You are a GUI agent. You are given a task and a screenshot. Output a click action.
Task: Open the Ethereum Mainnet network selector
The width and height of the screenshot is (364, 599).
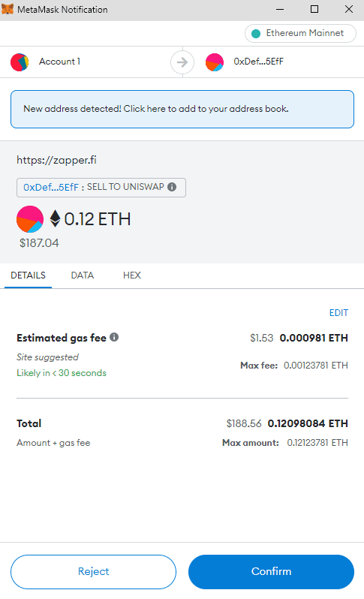300,33
